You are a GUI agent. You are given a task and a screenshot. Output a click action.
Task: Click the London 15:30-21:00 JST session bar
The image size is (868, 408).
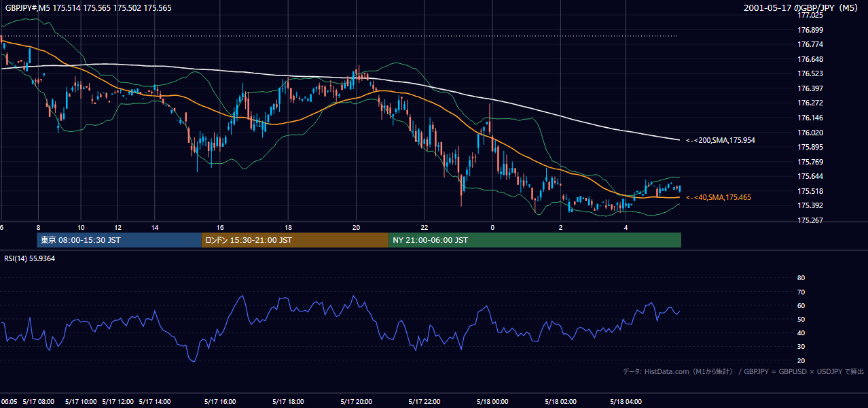click(295, 240)
